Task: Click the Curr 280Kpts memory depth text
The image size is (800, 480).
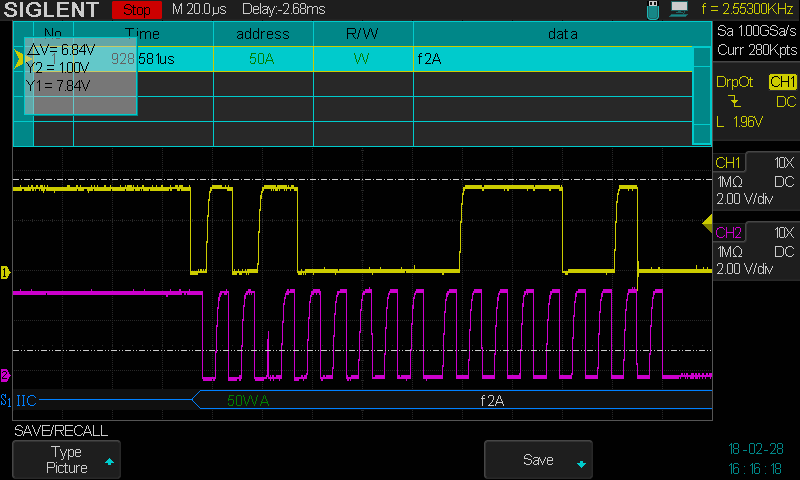Action: pos(757,50)
